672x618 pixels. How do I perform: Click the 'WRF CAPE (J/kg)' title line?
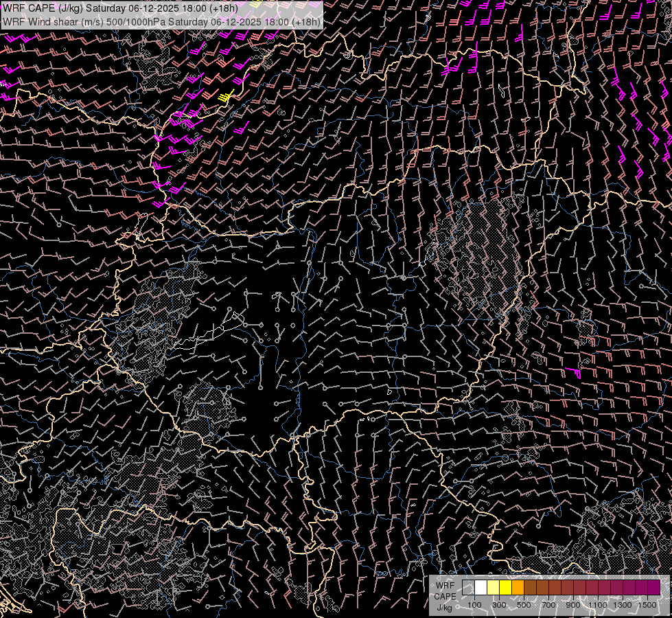coord(120,8)
